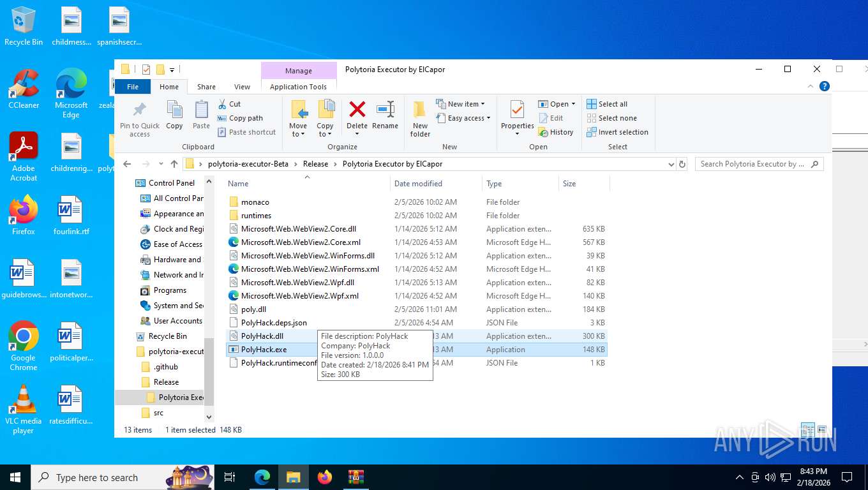Select the runtimes folder

[x=417, y=216]
